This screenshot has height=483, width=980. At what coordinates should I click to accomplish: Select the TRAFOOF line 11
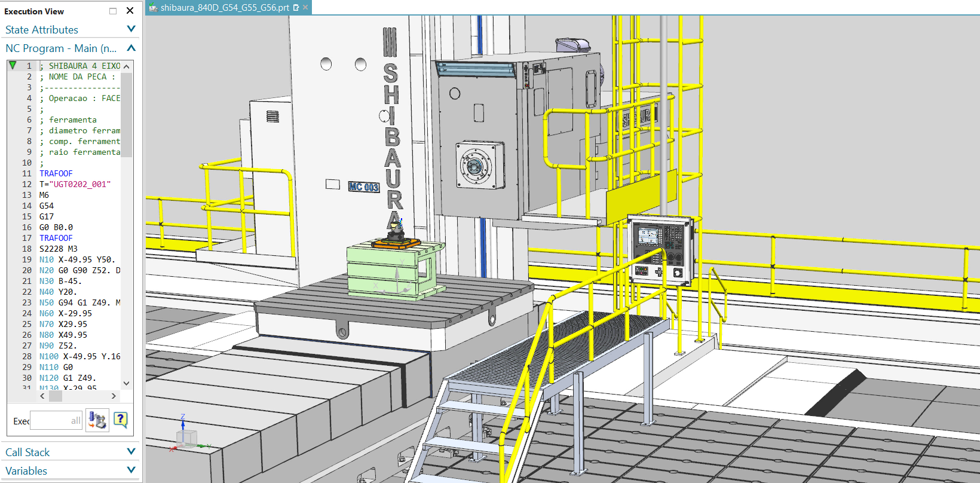(x=56, y=173)
